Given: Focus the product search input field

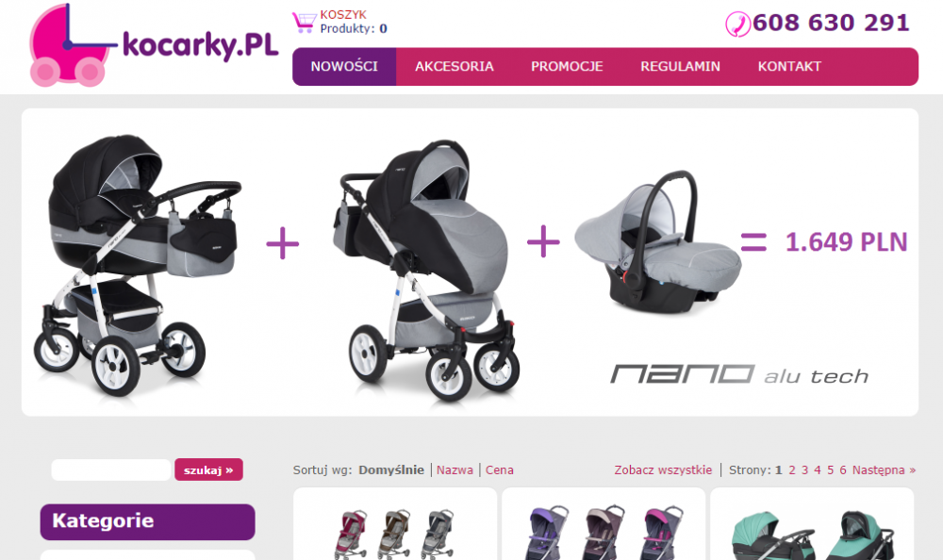Looking at the screenshot, I should (x=111, y=469).
